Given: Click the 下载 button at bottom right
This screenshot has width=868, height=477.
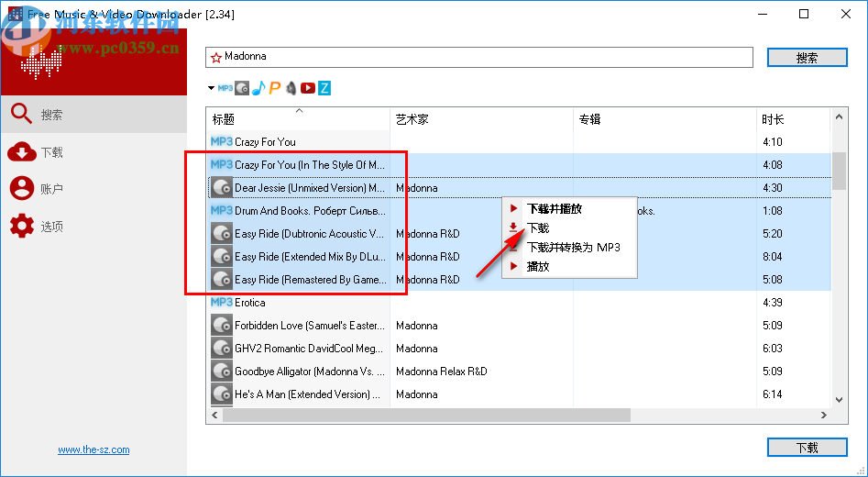Looking at the screenshot, I should (808, 448).
